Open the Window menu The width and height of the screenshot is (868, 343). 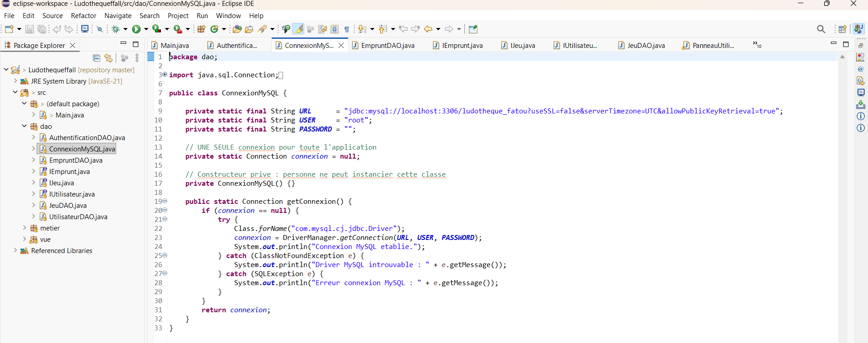click(228, 15)
